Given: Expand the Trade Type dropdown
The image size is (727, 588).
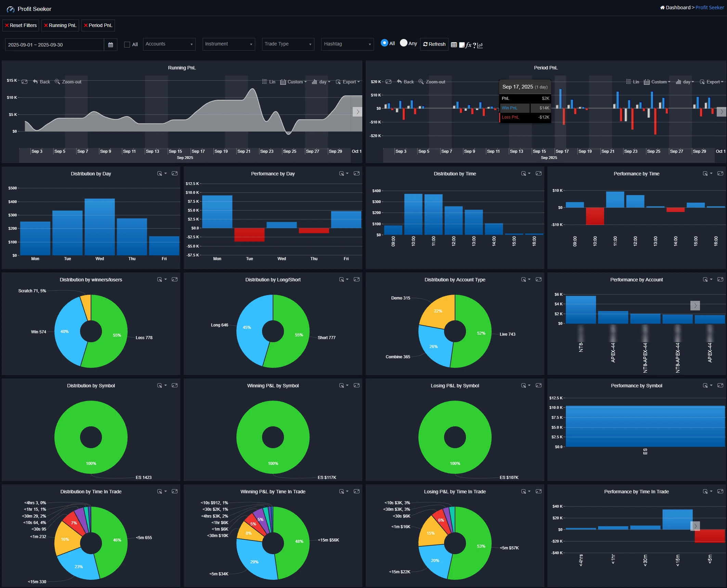Looking at the screenshot, I should coord(288,44).
